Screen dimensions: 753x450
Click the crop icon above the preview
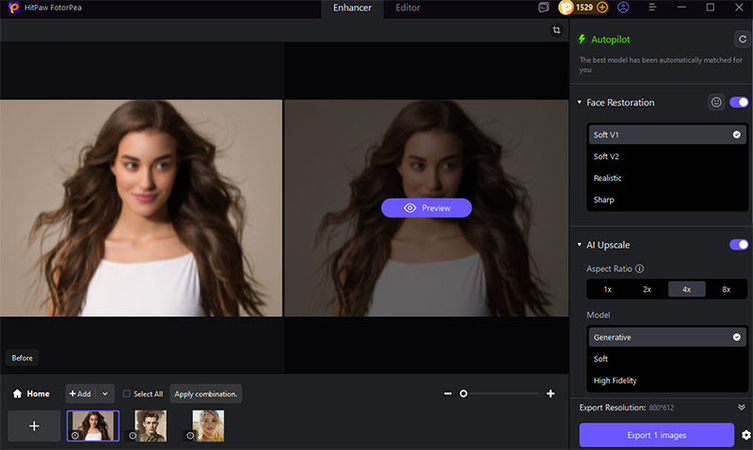(556, 31)
